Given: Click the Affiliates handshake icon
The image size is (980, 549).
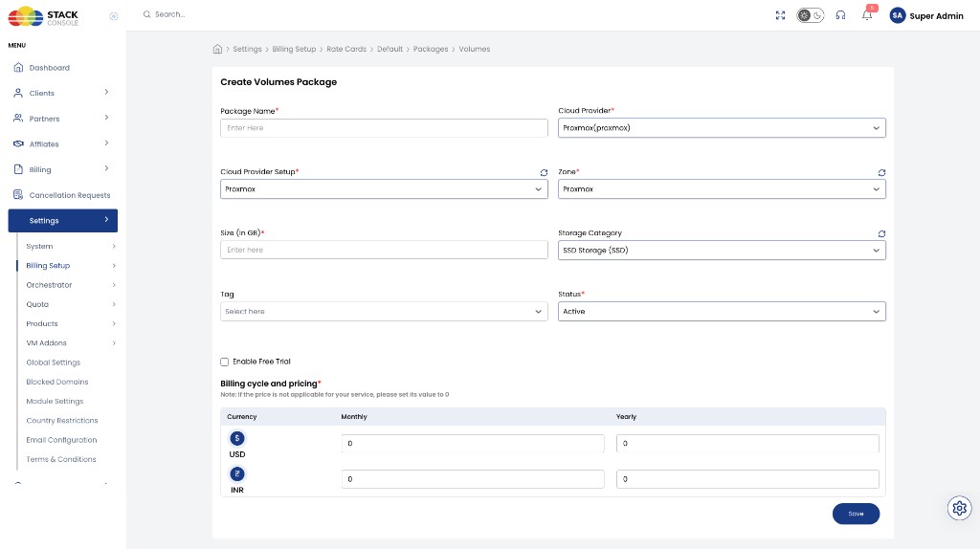Looking at the screenshot, I should point(18,143).
